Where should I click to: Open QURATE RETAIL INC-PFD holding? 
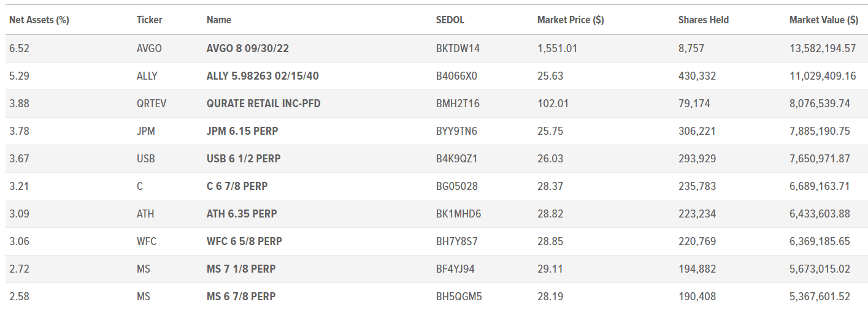click(x=264, y=104)
